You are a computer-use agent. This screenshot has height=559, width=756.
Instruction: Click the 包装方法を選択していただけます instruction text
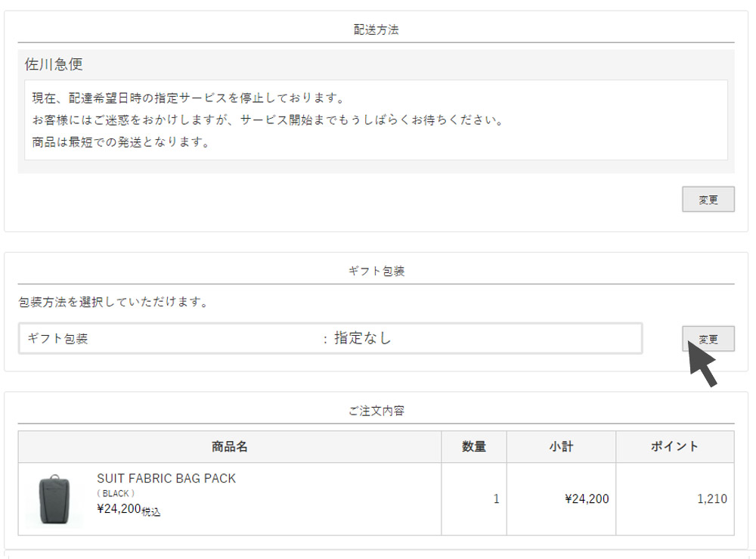(113, 303)
